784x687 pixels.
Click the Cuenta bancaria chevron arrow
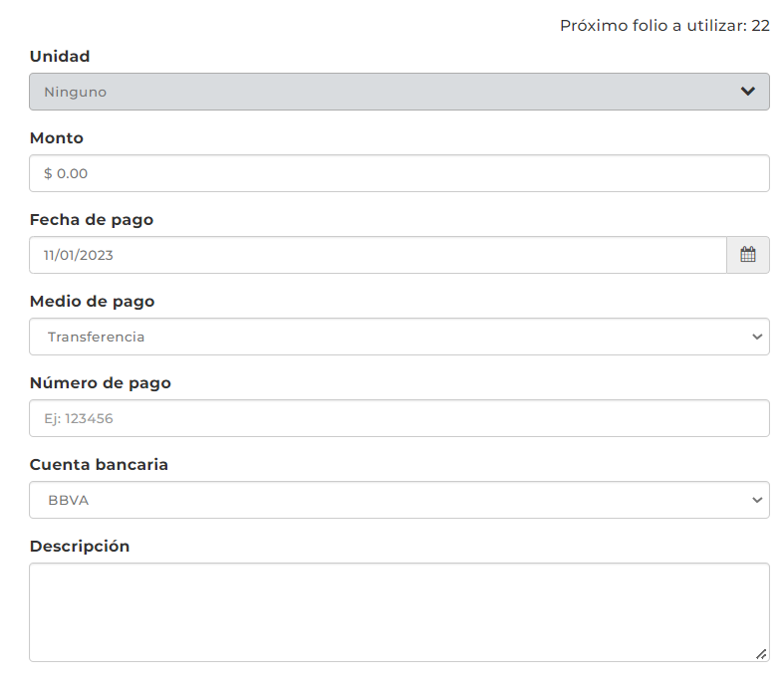point(756,500)
